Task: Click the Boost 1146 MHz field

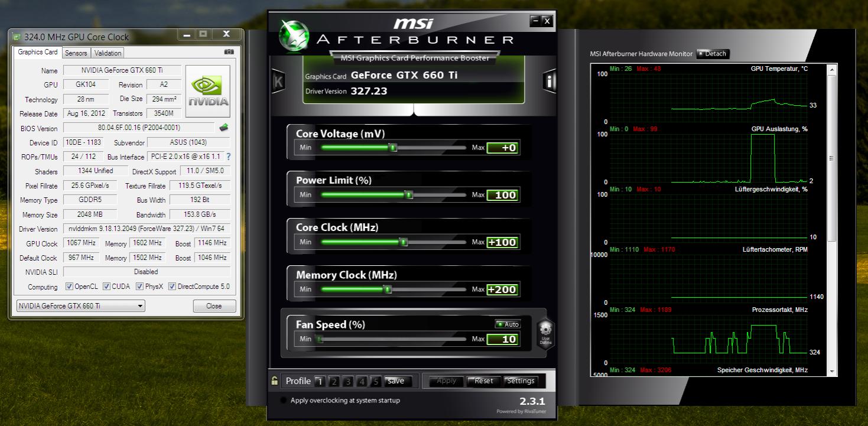Action: [212, 243]
